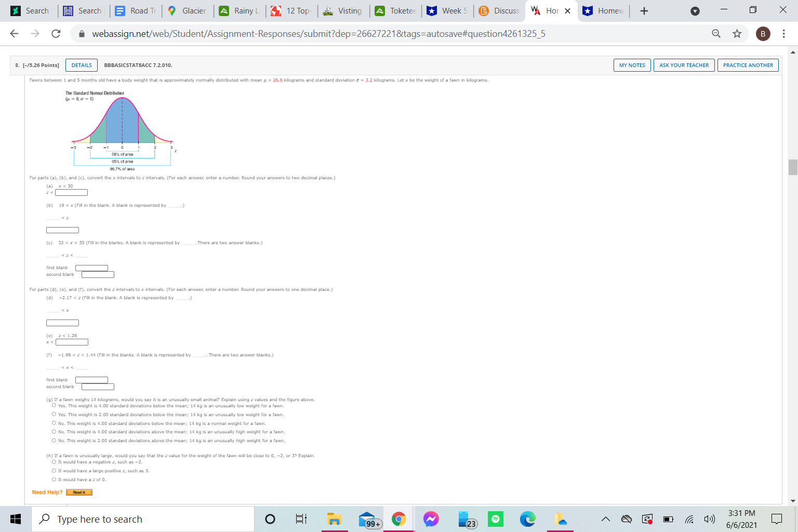Select 'Yes. 4.00 standard deviations below' option
798x532 pixels.
[54, 406]
